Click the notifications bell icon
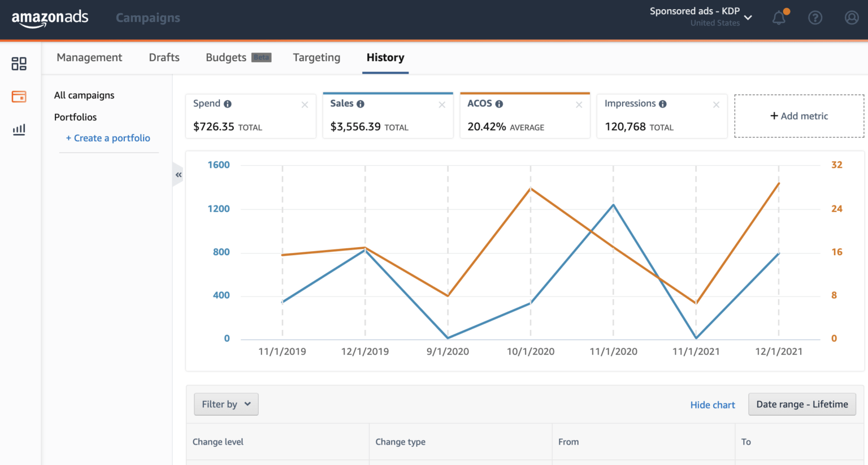Image resolution: width=868 pixels, height=465 pixels. click(778, 18)
